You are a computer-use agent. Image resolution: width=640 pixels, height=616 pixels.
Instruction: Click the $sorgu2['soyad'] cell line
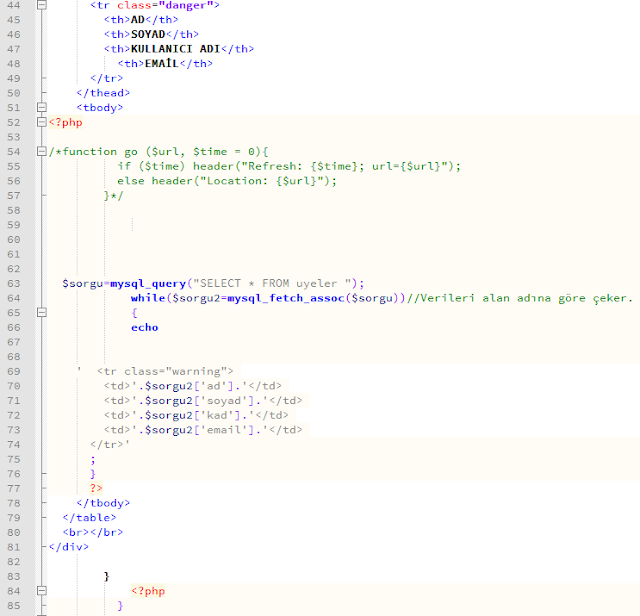click(203, 400)
